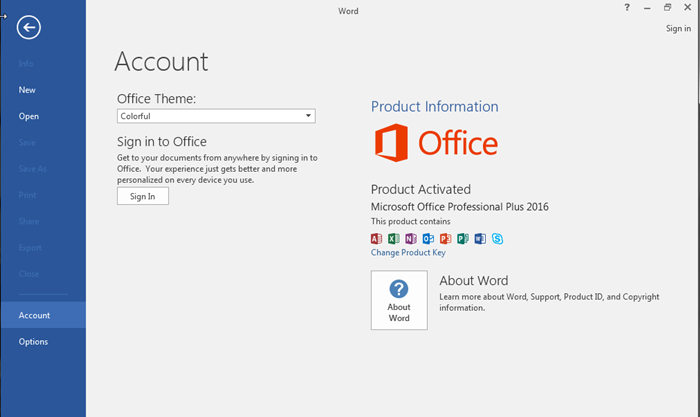Go to Options in the sidebar
Image resolution: width=700 pixels, height=417 pixels.
[33, 342]
